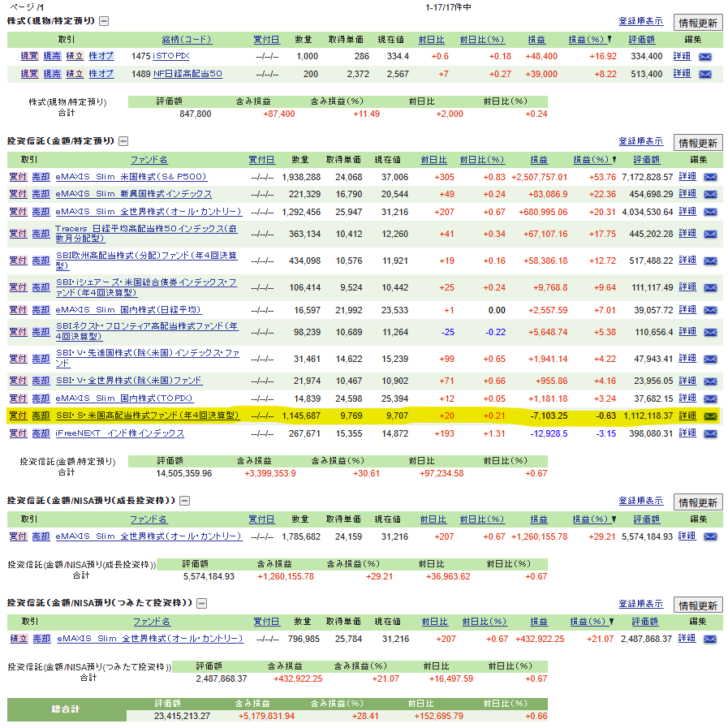This screenshot has width=728, height=728.
Task: Click the envelope icon for eMAXIS Slim 新興国株式インデックス
Action: [x=710, y=195]
